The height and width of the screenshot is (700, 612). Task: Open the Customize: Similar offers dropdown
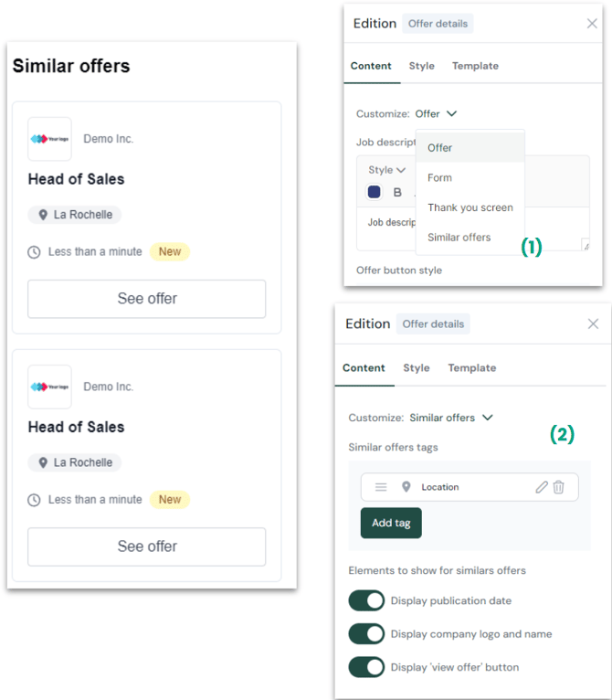[x=450, y=418]
